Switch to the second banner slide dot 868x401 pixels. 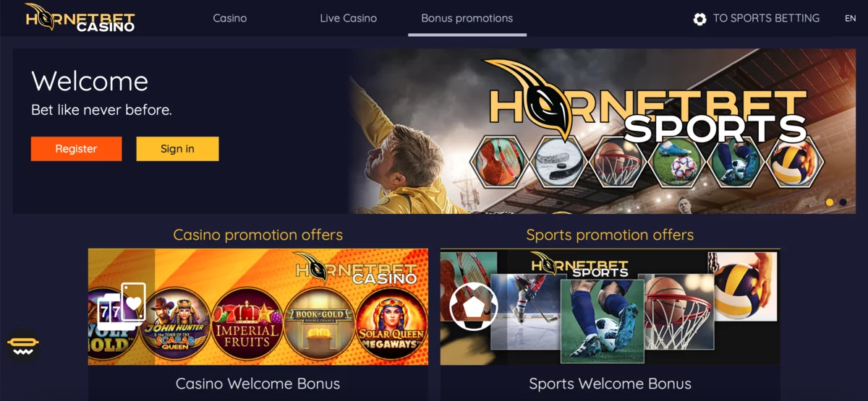point(843,202)
